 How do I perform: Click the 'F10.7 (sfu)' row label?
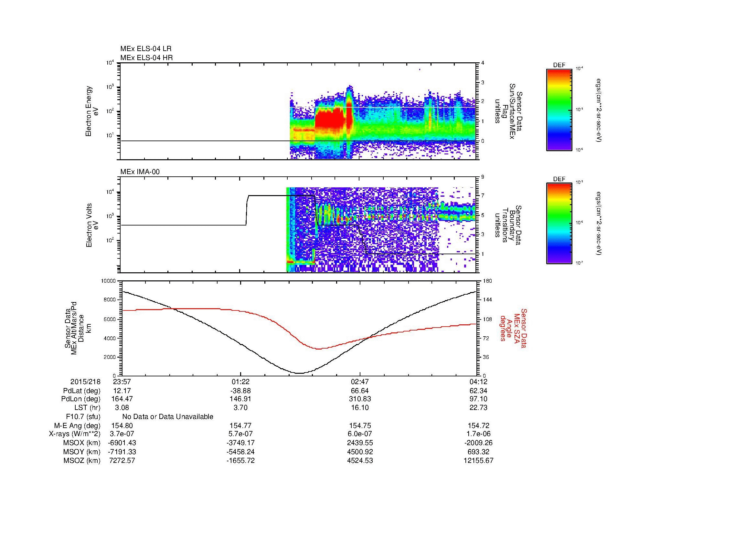tap(83, 417)
